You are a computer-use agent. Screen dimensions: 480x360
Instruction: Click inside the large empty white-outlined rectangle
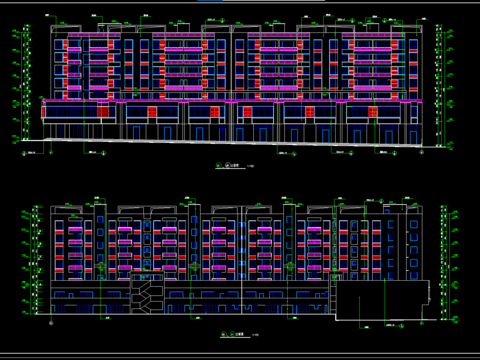380,300
